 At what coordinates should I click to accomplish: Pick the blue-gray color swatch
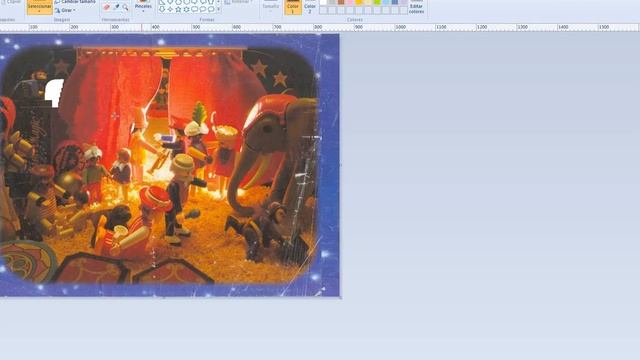coord(395,2)
